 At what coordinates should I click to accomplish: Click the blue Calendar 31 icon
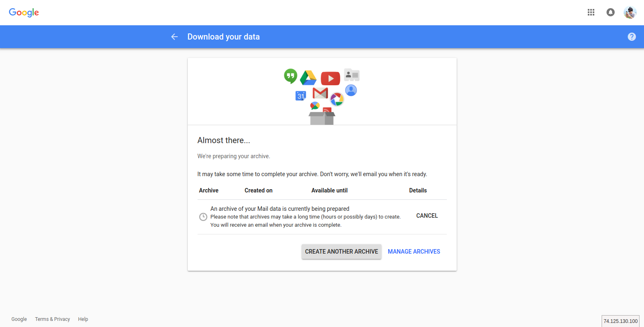[x=301, y=96]
